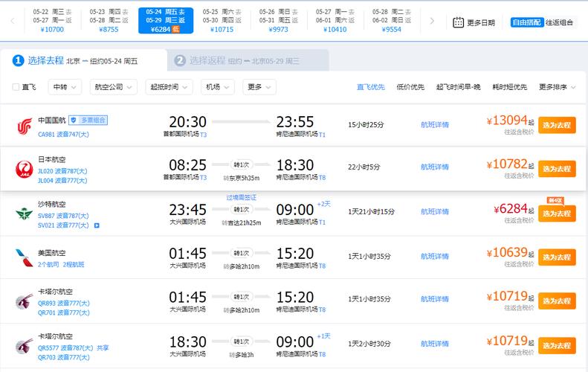The height and width of the screenshot is (372, 588).
Task: Click the 多票组合 badge
Action: pyautogui.click(x=88, y=120)
